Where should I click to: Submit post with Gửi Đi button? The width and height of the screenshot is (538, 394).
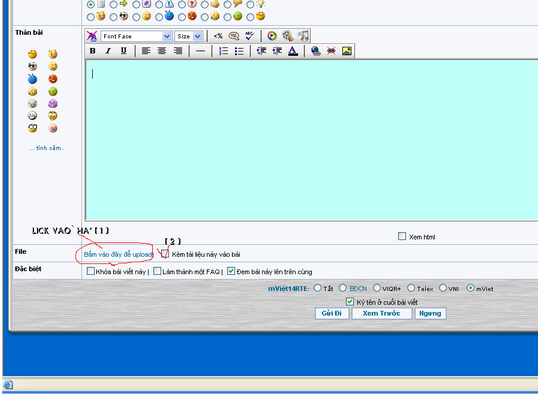[x=332, y=313]
